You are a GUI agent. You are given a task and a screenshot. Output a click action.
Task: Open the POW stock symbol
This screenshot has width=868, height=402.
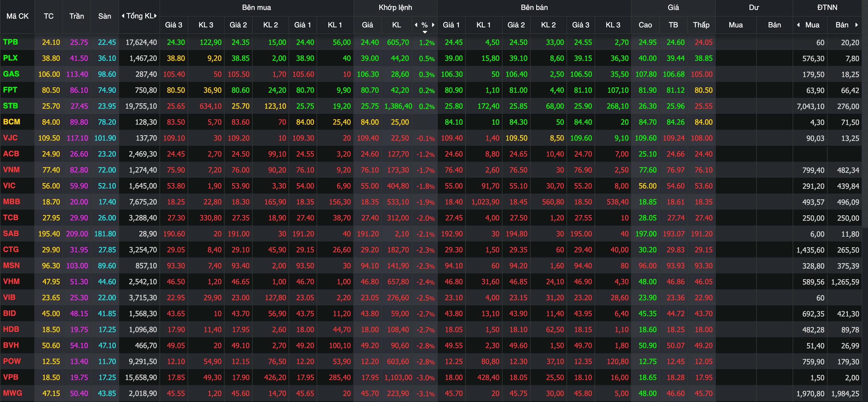pos(12,361)
